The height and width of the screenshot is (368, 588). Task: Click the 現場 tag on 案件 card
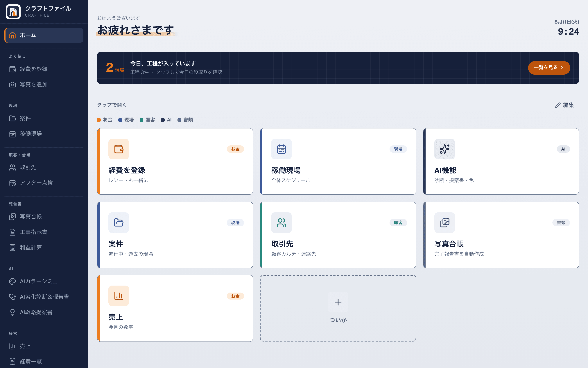tap(235, 222)
